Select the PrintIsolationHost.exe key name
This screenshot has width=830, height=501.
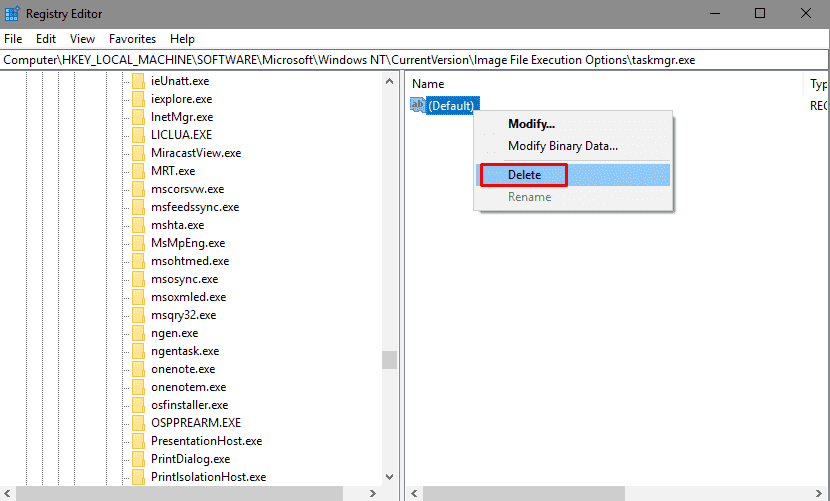[x=209, y=477]
